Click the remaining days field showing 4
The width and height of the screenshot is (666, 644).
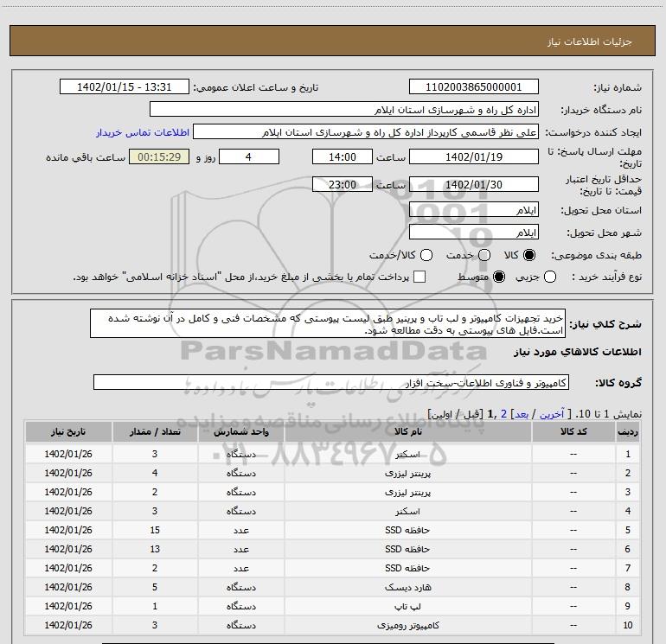click(x=249, y=157)
